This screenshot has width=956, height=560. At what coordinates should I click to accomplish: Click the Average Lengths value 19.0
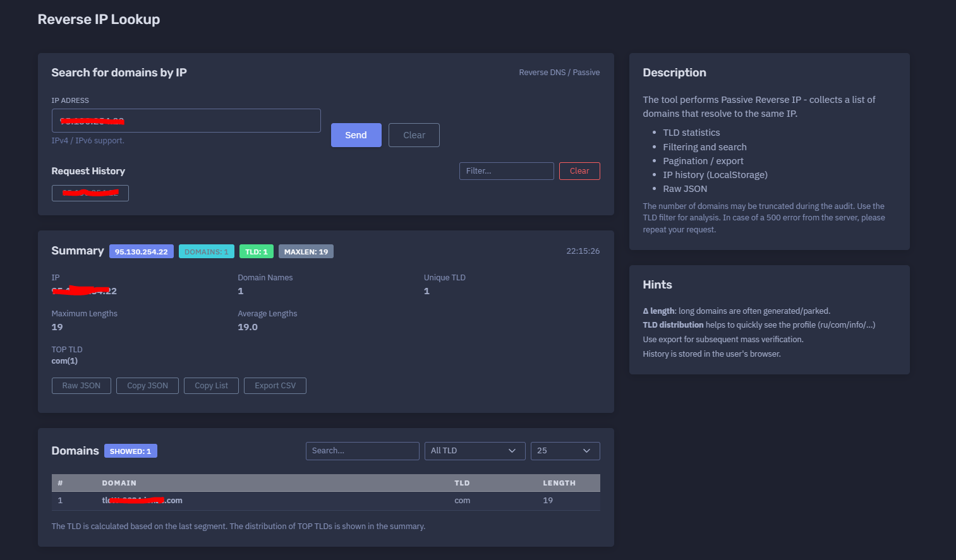[x=248, y=327]
